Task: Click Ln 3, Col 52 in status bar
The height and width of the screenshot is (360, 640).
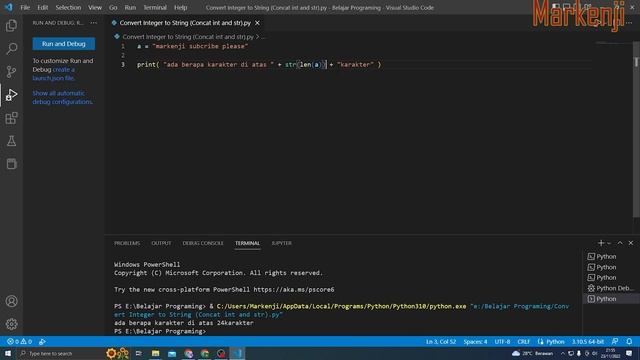Action: point(441,342)
